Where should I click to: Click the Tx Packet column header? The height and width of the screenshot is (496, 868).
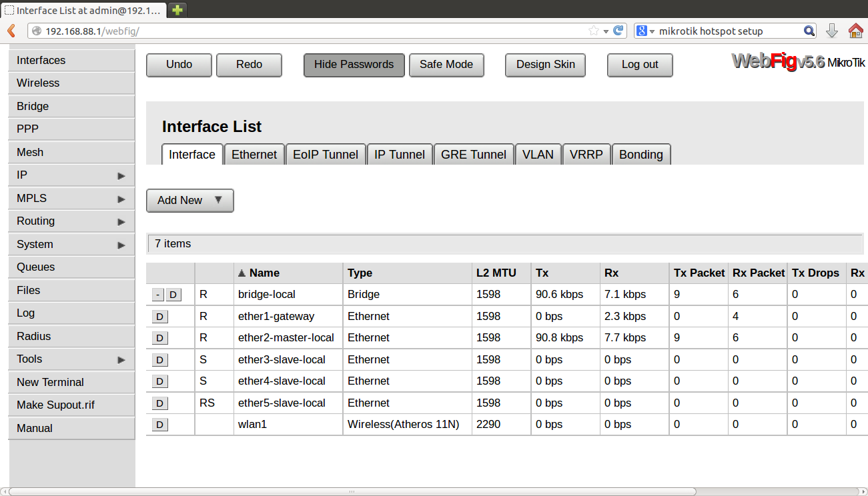click(699, 273)
